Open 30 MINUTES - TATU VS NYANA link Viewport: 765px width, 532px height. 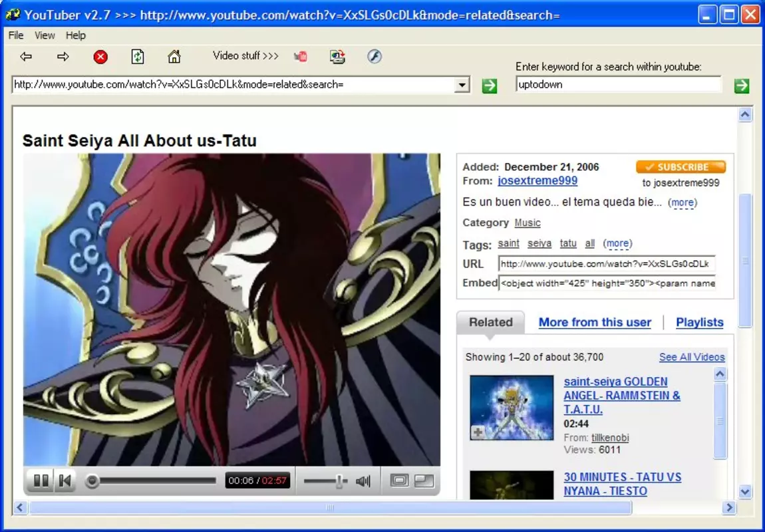tap(623, 483)
